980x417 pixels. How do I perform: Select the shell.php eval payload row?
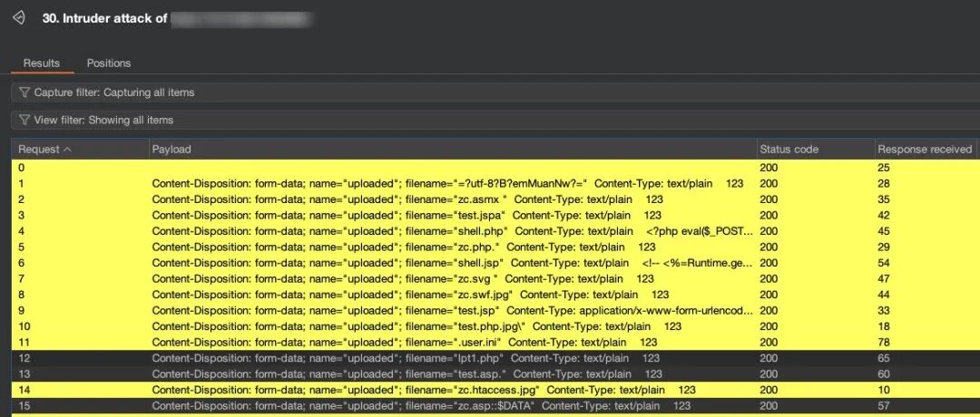(495, 231)
